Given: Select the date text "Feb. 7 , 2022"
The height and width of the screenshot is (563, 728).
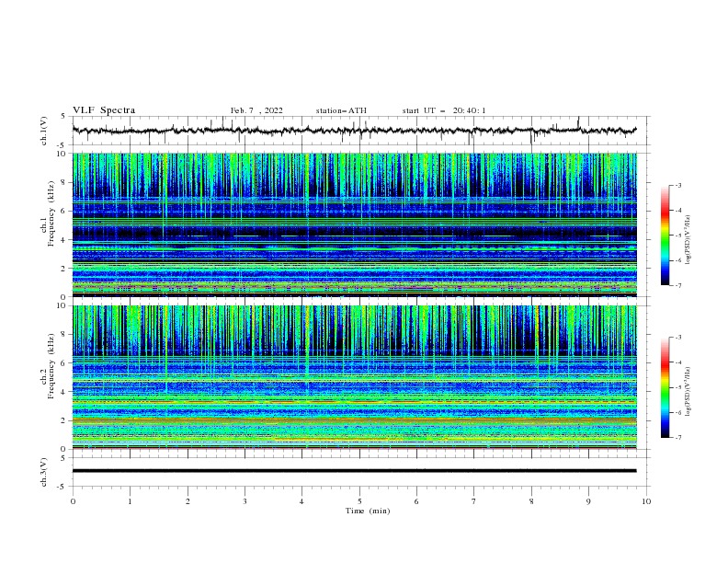Looking at the screenshot, I should click(256, 110).
